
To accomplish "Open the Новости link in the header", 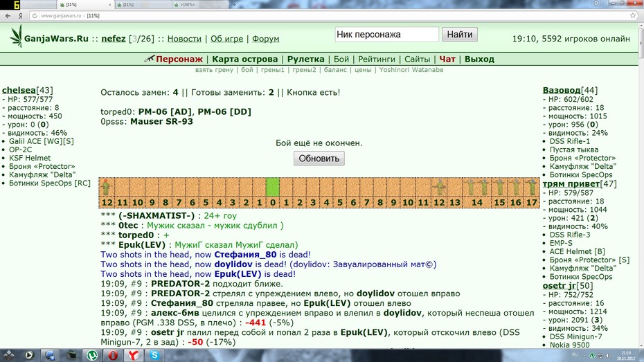I will [x=184, y=39].
